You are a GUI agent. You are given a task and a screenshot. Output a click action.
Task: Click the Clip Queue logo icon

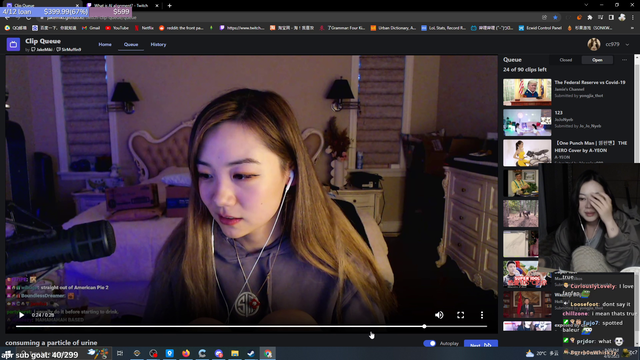click(x=13, y=44)
